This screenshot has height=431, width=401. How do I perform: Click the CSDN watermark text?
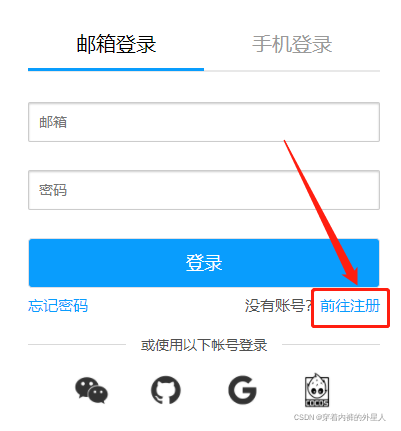coord(340,417)
